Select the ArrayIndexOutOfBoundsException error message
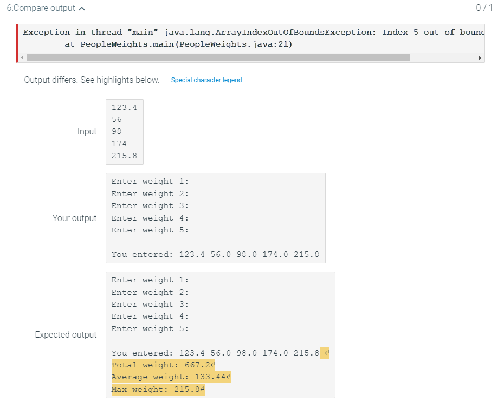This screenshot has height=420, width=504. [249, 32]
